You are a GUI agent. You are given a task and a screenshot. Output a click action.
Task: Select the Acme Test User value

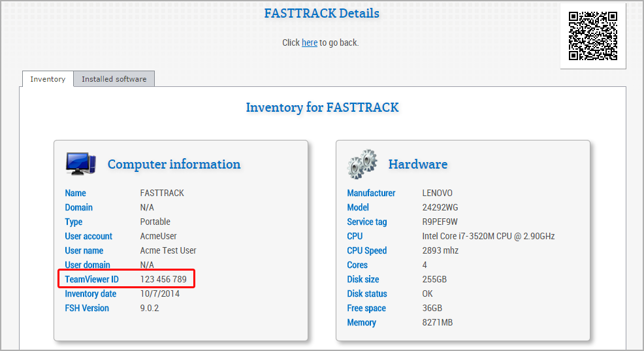(168, 251)
